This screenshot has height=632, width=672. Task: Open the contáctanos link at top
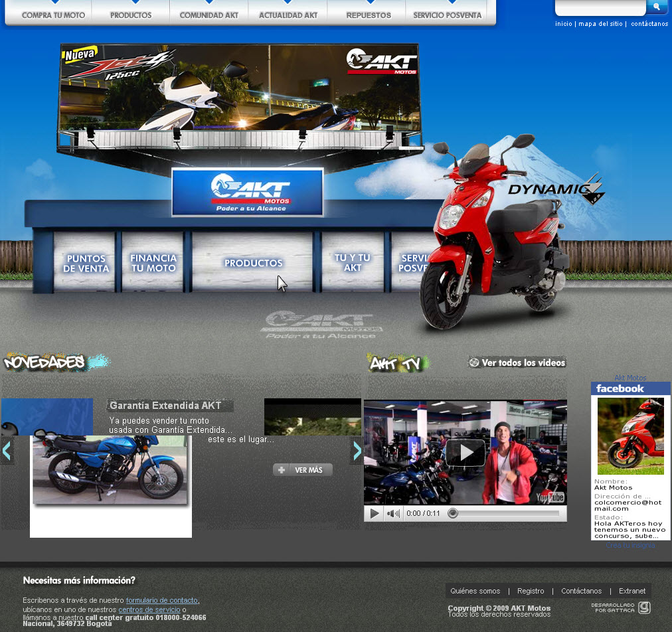click(x=649, y=24)
